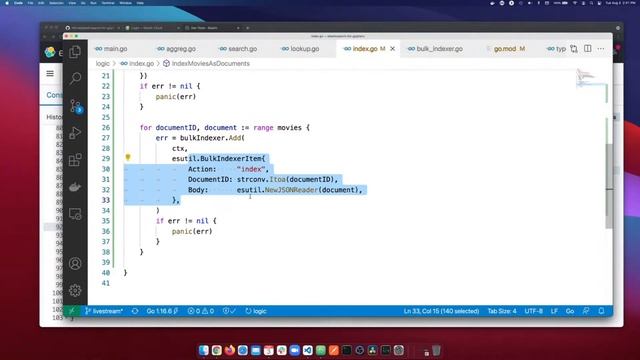
Task: Click the Ln 33, Col 15 cursor position
Action: coord(441,311)
